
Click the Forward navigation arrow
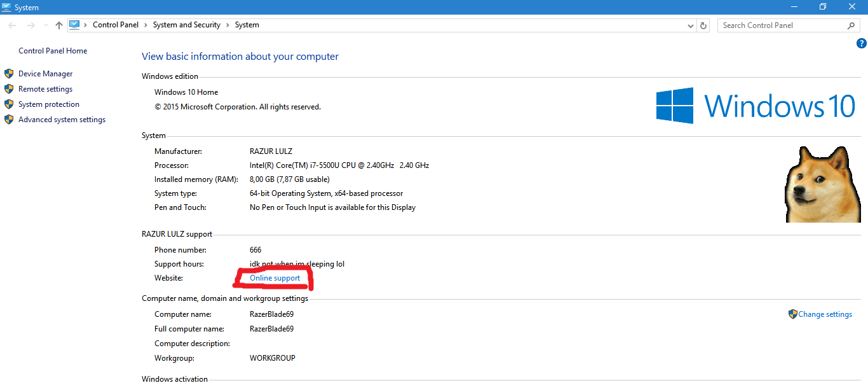click(31, 25)
